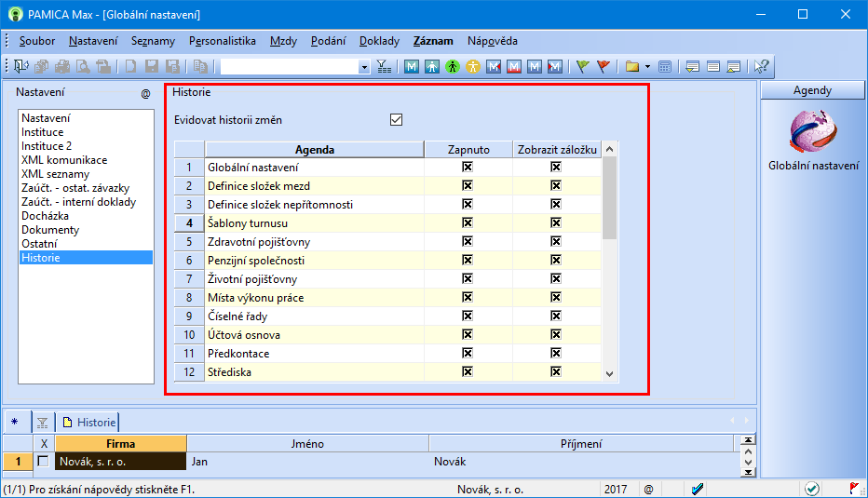Click the panel icon with up arrow

[734, 66]
